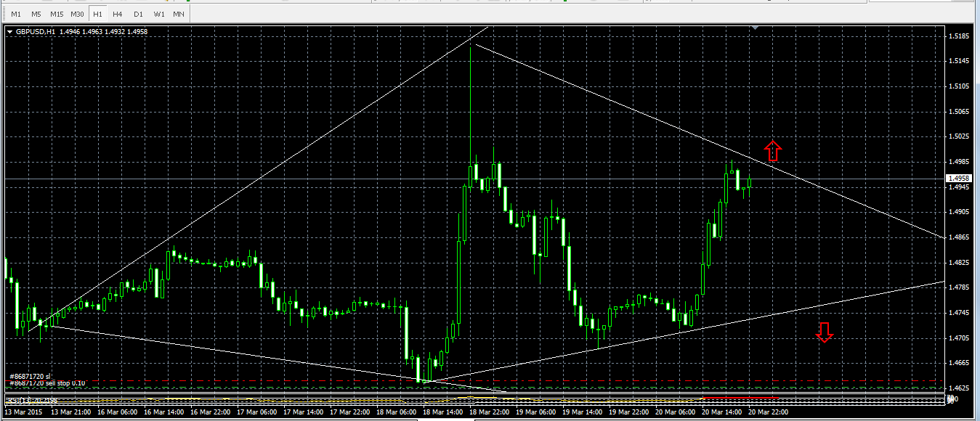Image resolution: width=980 pixels, height=421 pixels.
Task: Click the 1.4865 price axis label
Action: click(x=959, y=237)
